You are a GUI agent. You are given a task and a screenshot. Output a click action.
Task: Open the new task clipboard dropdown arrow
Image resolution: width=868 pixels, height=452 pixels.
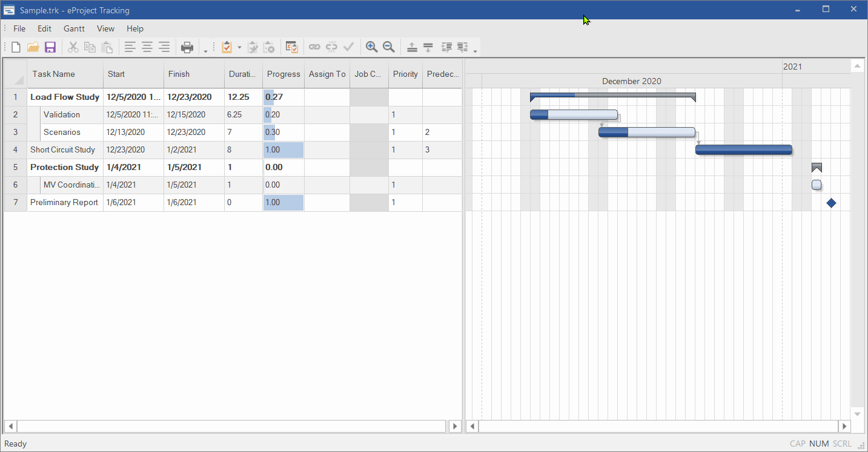(x=239, y=47)
